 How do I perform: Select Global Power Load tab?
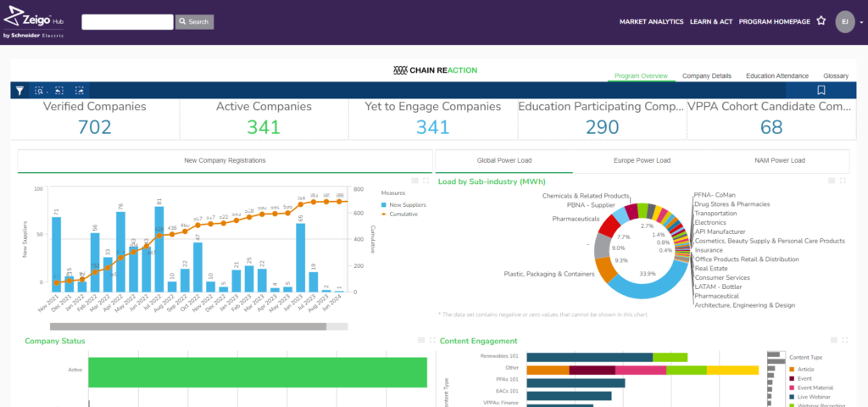(504, 160)
